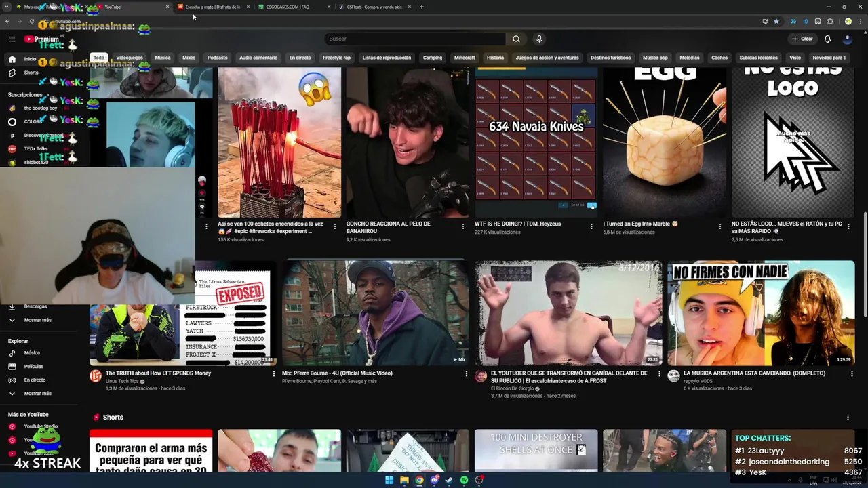This screenshot has width=868, height=488.
Task: Click the Crear button
Action: (802, 39)
